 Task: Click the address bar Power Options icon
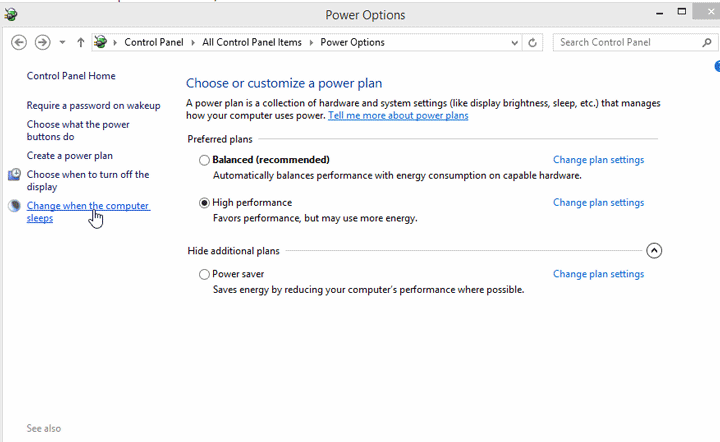pos(101,42)
